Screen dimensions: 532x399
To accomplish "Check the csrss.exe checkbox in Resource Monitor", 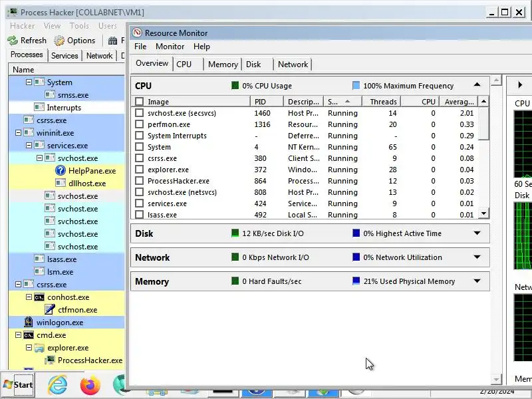I will pyautogui.click(x=139, y=158).
